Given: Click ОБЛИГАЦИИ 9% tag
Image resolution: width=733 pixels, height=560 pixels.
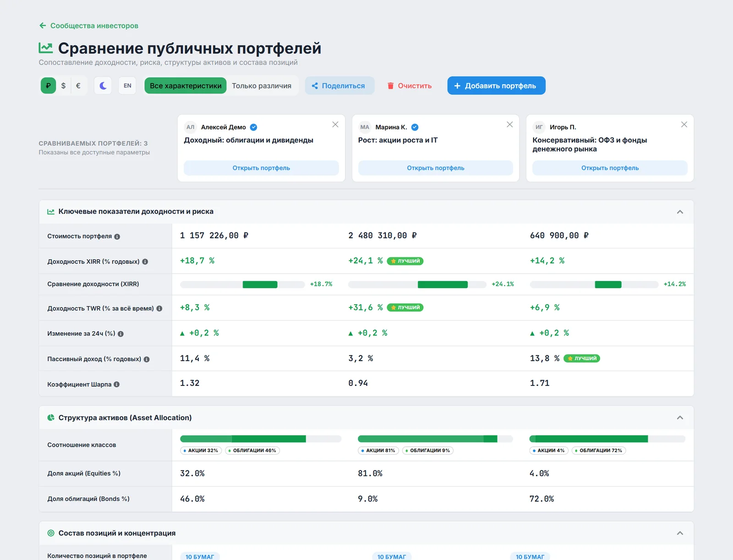Looking at the screenshot, I should point(428,450).
